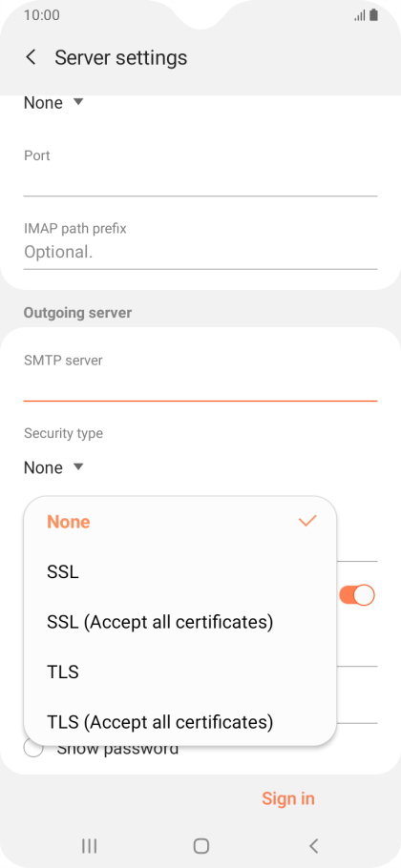The height and width of the screenshot is (868, 401).
Task: Tap the checkmark next to None option
Action: tap(307, 521)
